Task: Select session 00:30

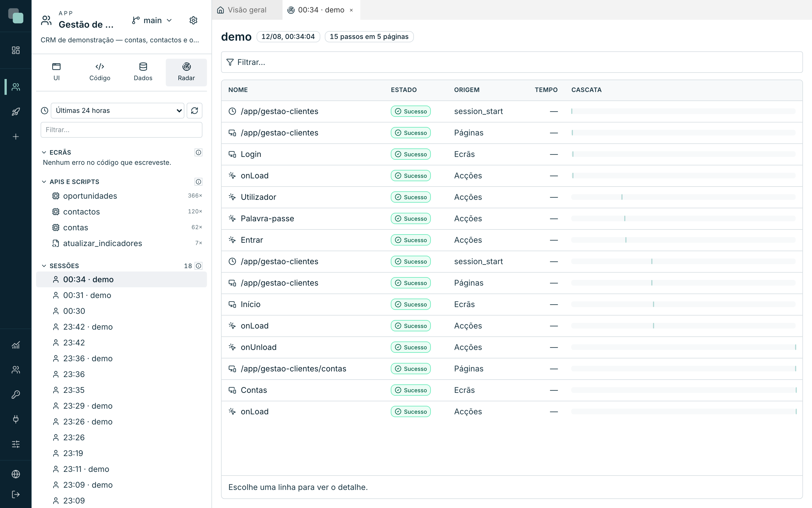Action: (122, 311)
